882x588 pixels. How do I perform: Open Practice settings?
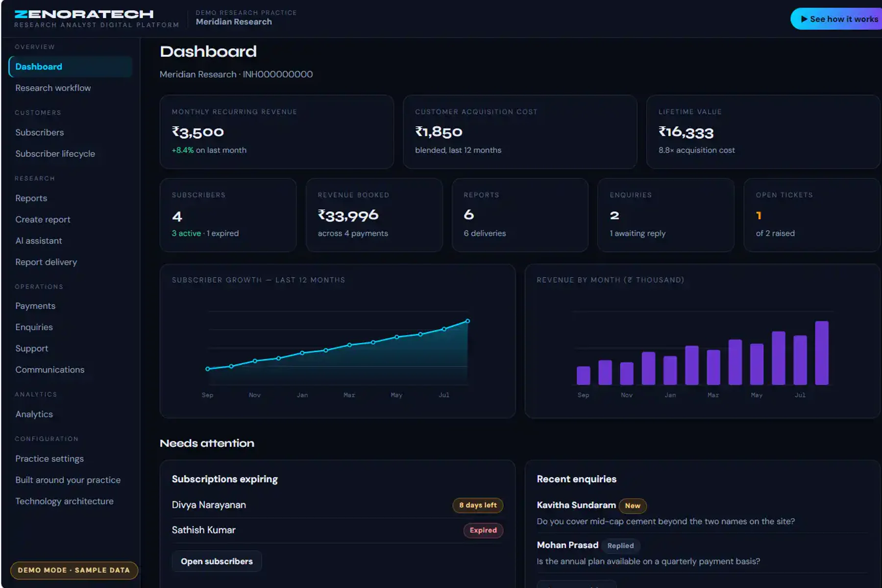click(49, 459)
